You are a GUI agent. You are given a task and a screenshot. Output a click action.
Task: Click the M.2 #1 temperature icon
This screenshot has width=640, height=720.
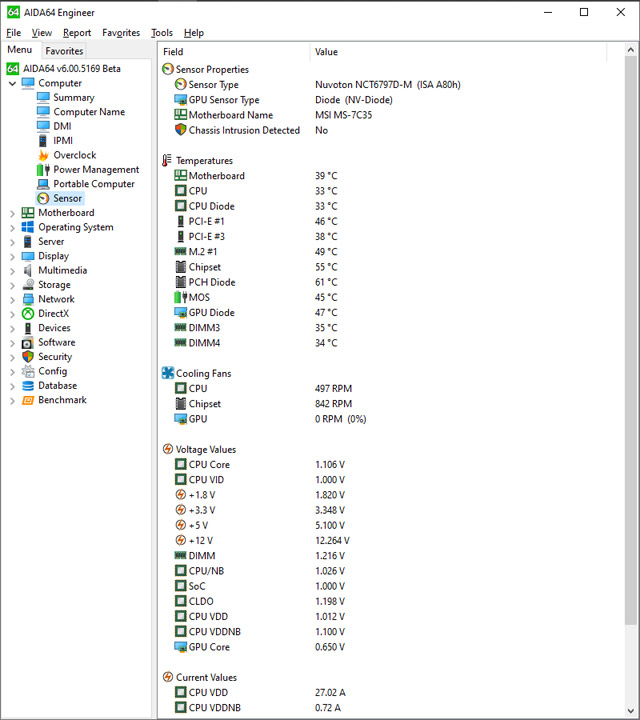click(x=180, y=252)
